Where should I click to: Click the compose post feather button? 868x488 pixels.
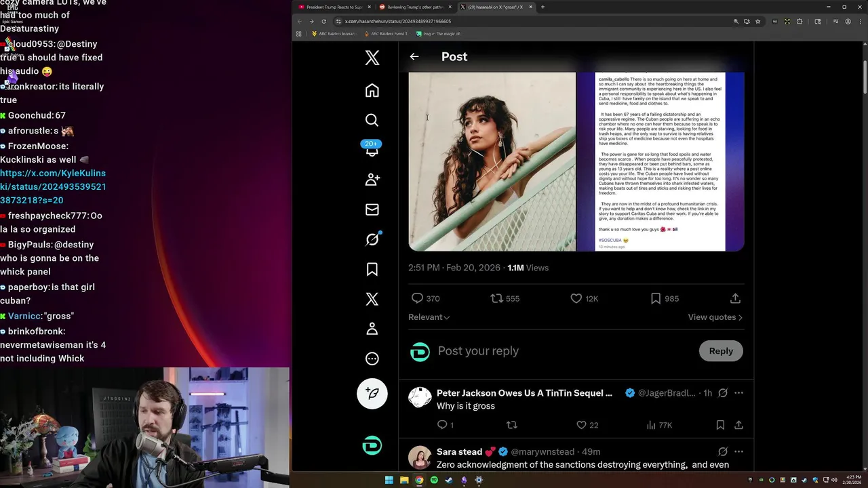click(x=372, y=393)
